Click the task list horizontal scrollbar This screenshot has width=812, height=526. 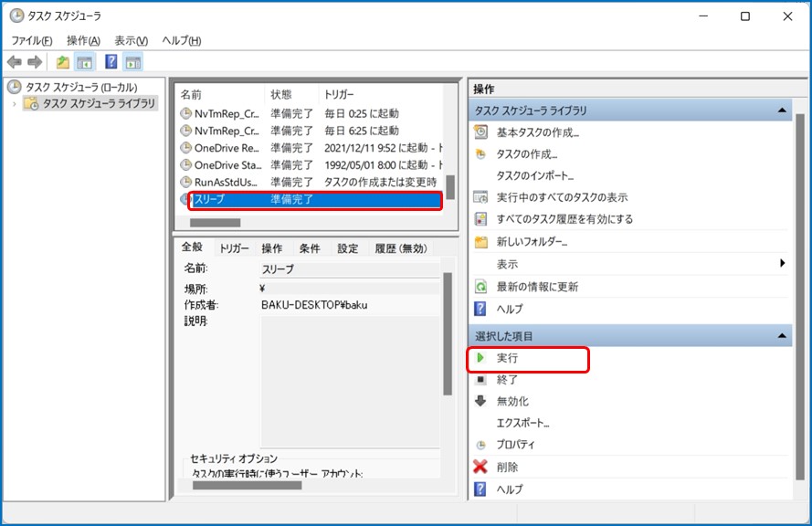click(216, 222)
